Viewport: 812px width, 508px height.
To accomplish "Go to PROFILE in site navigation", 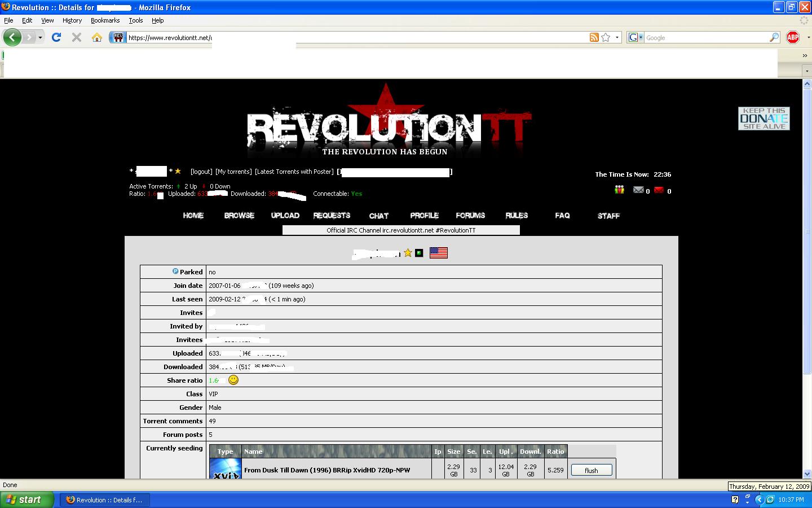I will 425,216.
